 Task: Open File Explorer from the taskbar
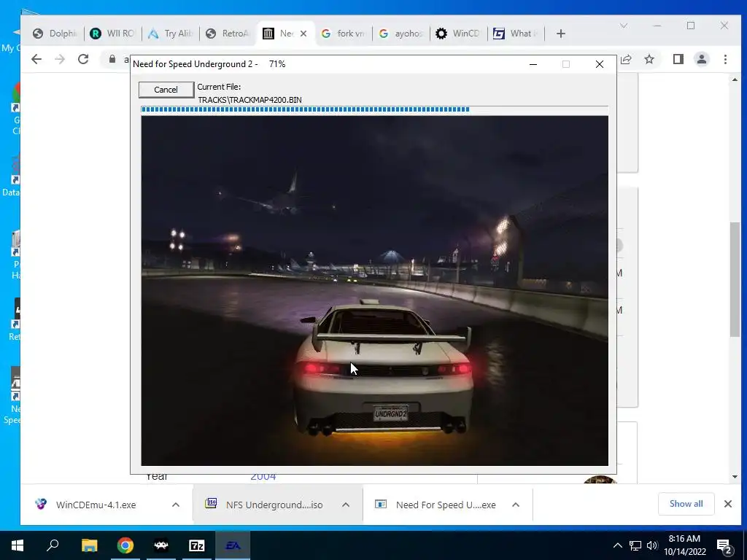89,545
